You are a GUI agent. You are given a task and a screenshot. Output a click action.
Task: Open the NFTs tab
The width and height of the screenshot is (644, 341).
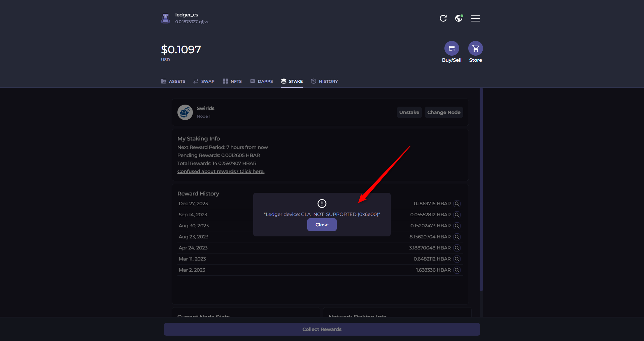tap(232, 81)
